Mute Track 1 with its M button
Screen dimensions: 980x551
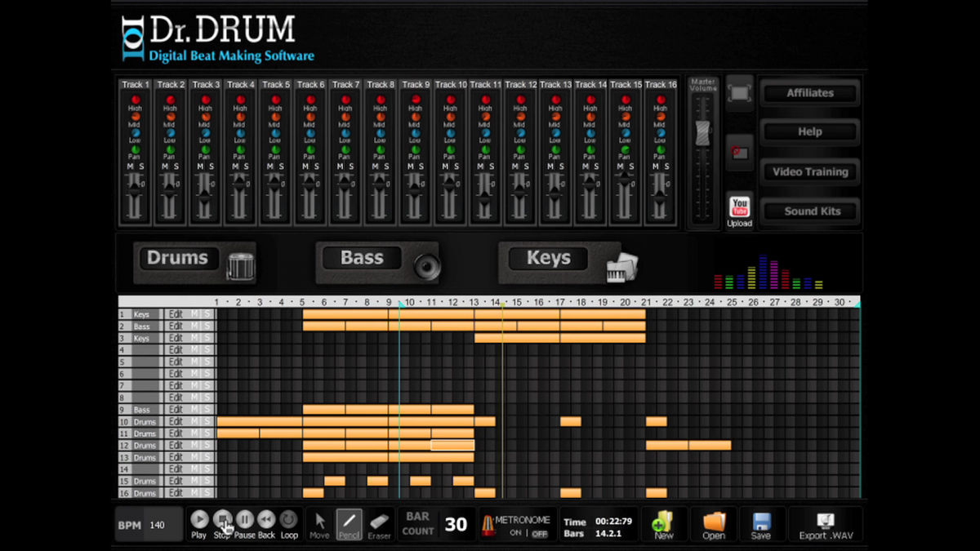130,166
